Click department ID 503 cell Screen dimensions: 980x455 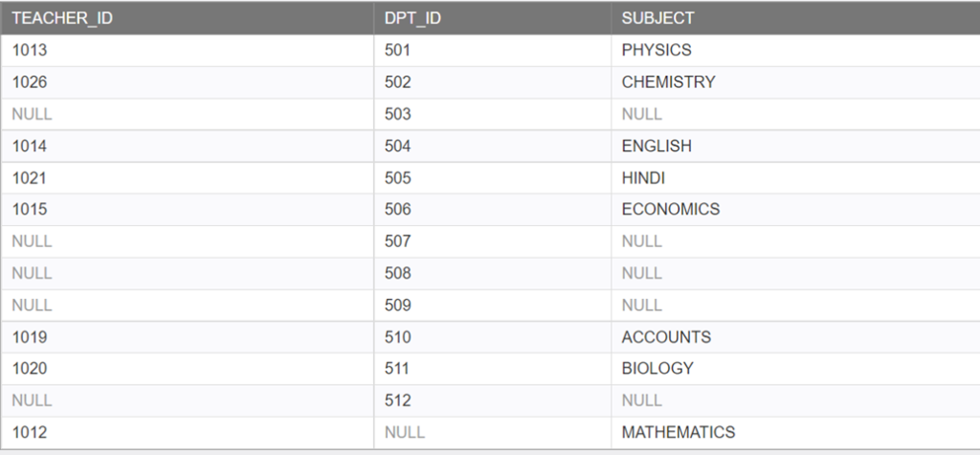click(493, 114)
